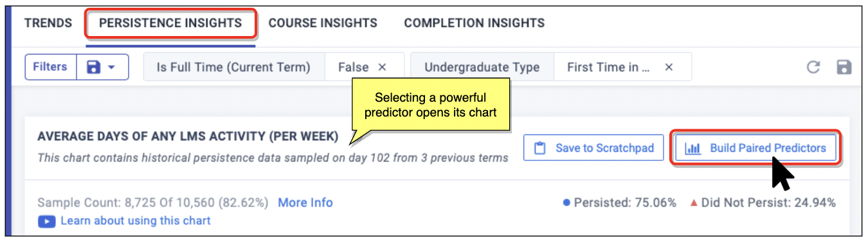Open the More Info link
Screen dimensions: 868x242
click(305, 203)
